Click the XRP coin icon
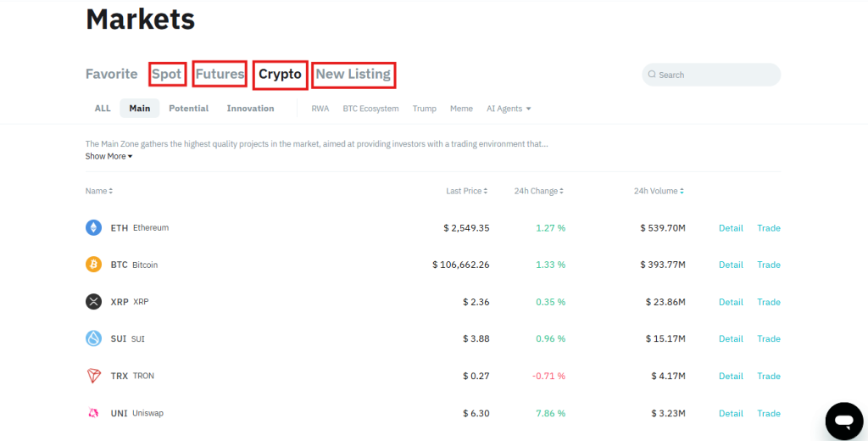868x441 pixels. point(93,302)
